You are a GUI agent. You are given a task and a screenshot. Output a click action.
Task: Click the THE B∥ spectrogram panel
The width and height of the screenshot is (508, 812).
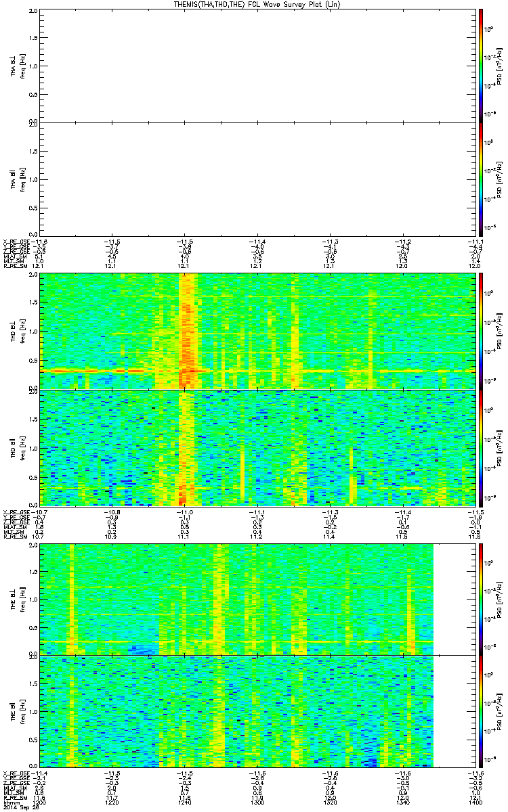click(x=257, y=710)
